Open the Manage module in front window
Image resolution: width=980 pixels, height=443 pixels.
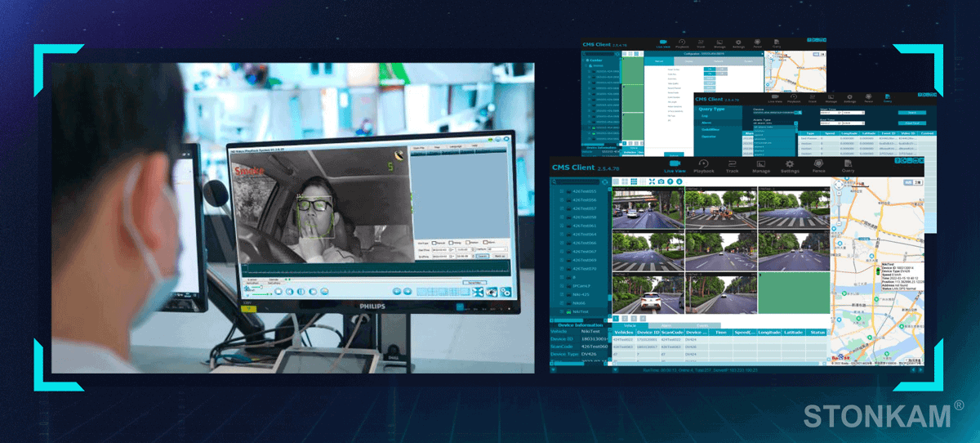point(760,166)
